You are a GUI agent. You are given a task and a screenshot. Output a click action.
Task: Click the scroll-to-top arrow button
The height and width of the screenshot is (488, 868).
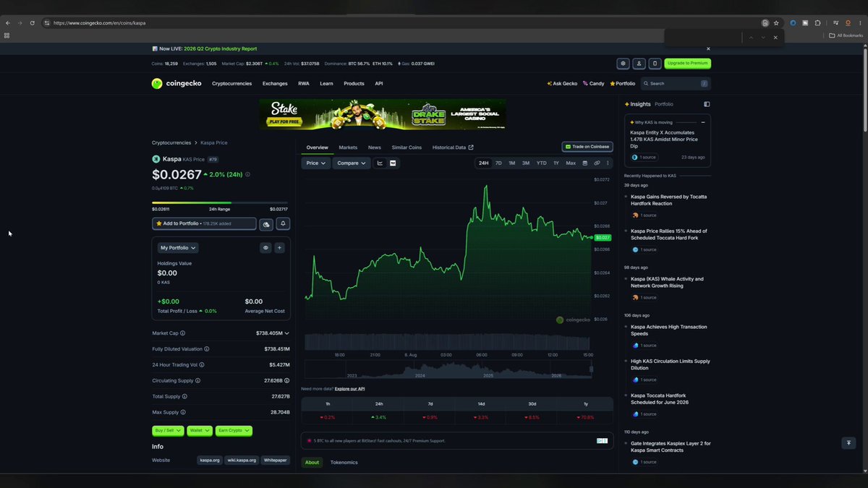click(x=848, y=443)
